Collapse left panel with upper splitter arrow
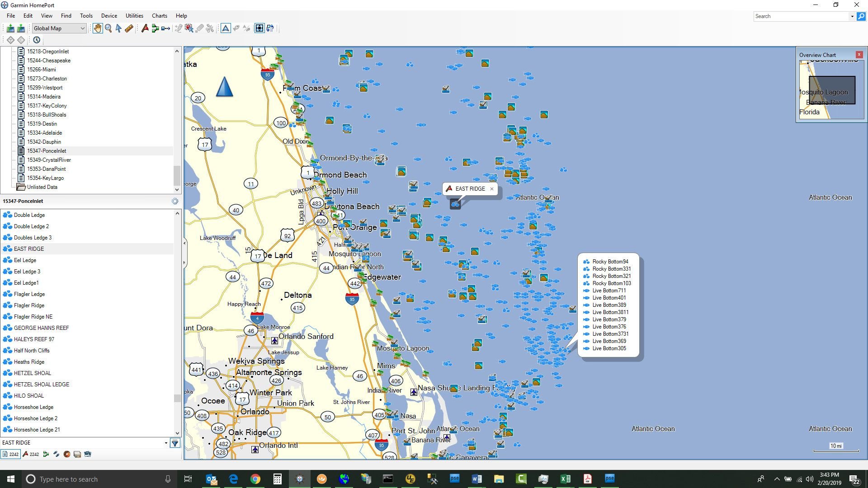 tap(184, 243)
